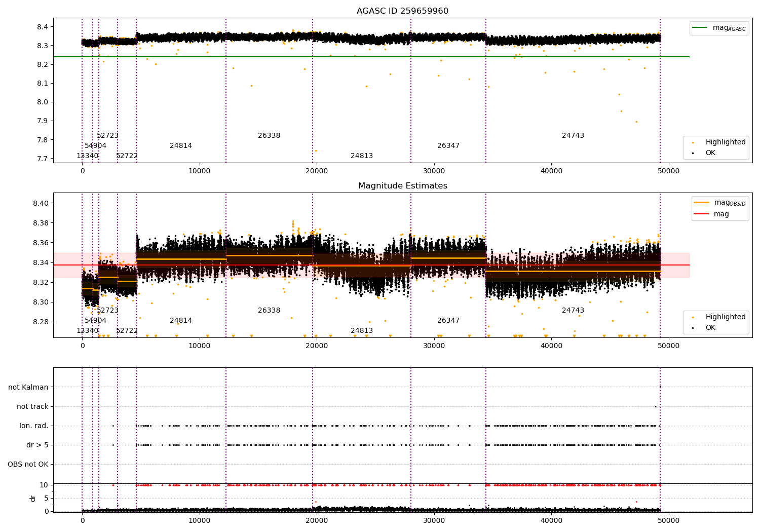Click Highlighted legend entry in the top plot
Image resolution: width=760 pixels, height=532 pixels.
(719, 142)
